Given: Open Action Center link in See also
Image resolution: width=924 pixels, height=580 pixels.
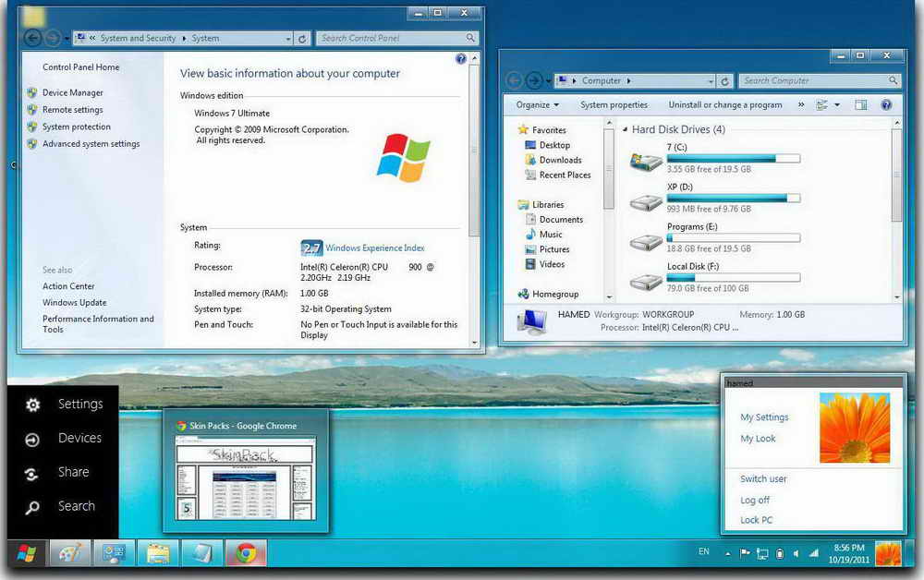Looking at the screenshot, I should click(x=68, y=286).
